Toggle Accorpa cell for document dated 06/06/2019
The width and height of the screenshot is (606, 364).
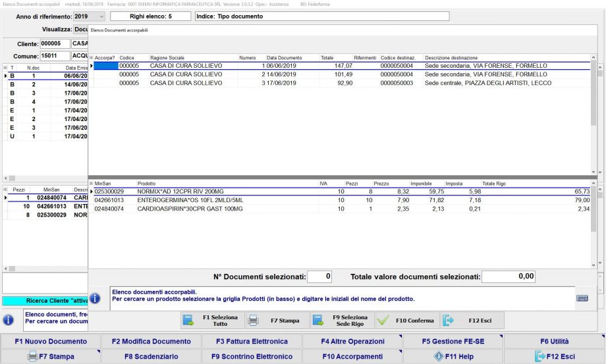tap(105, 66)
